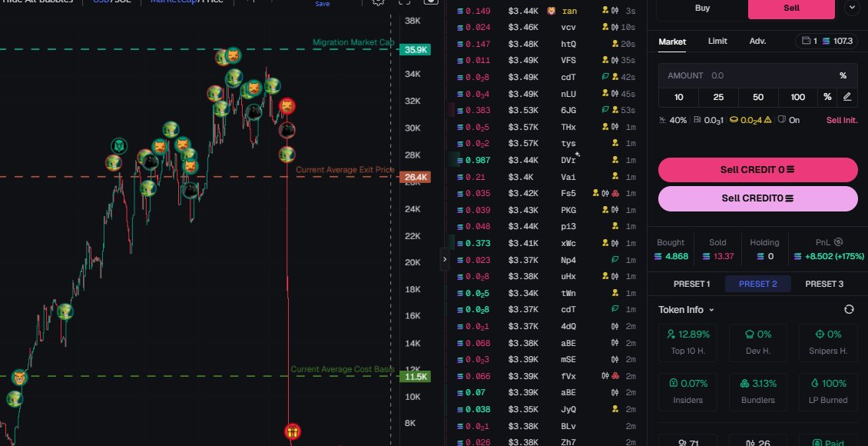Click the cat emoji beside trader ran
This screenshot has height=446, width=868.
tap(552, 11)
